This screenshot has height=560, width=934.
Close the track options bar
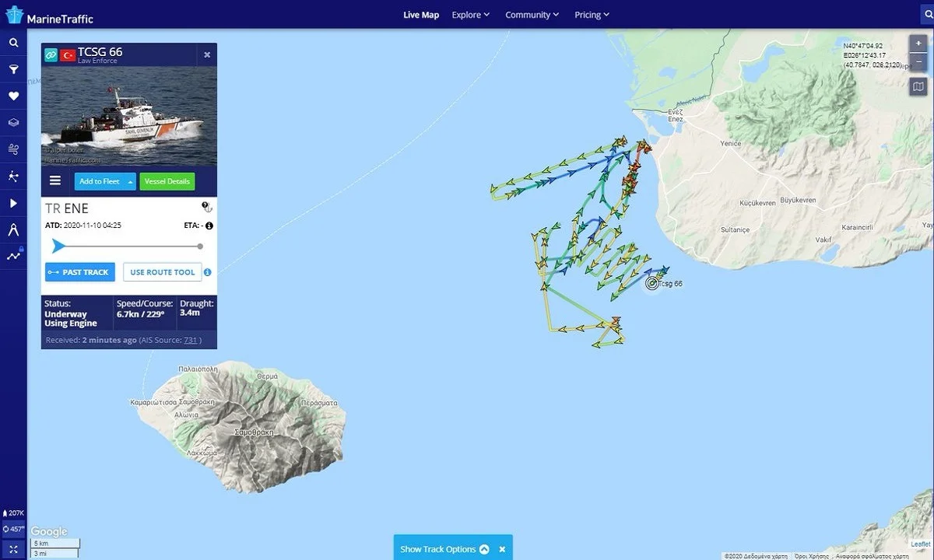[502, 549]
